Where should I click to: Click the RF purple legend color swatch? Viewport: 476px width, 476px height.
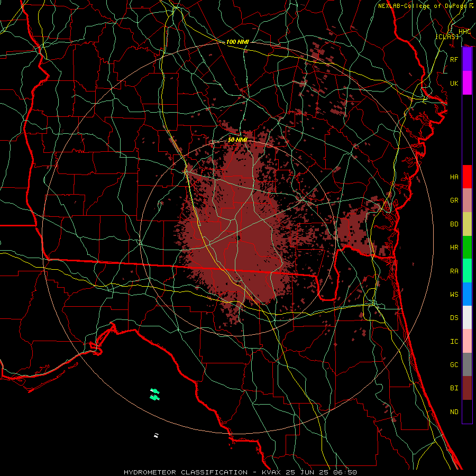coord(467,59)
